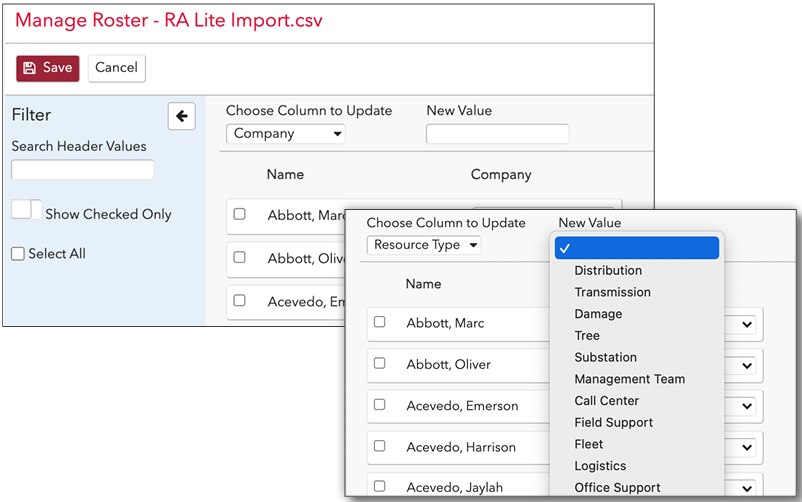Click the New Value text field
Image resolution: width=802 pixels, height=502 pixels.
pyautogui.click(x=498, y=134)
